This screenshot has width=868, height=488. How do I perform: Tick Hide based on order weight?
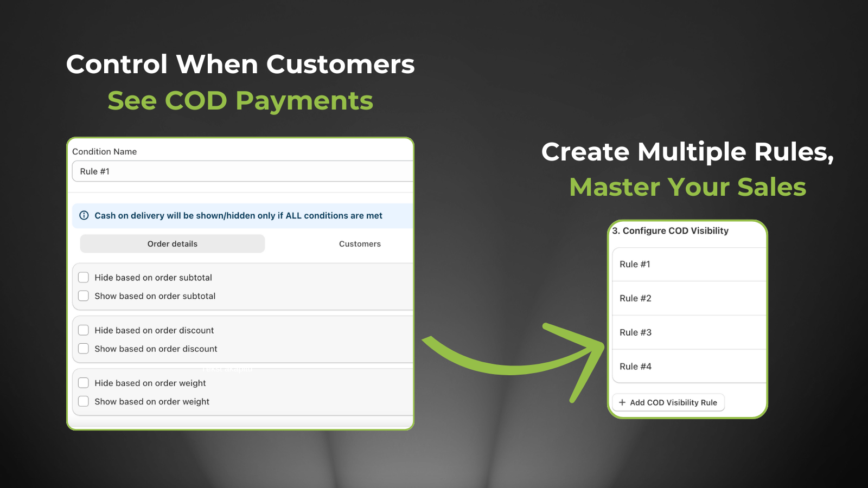click(x=84, y=383)
